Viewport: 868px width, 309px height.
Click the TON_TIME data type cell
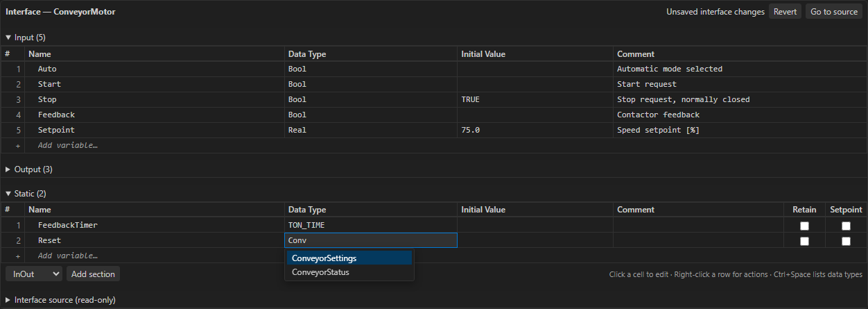(371, 226)
